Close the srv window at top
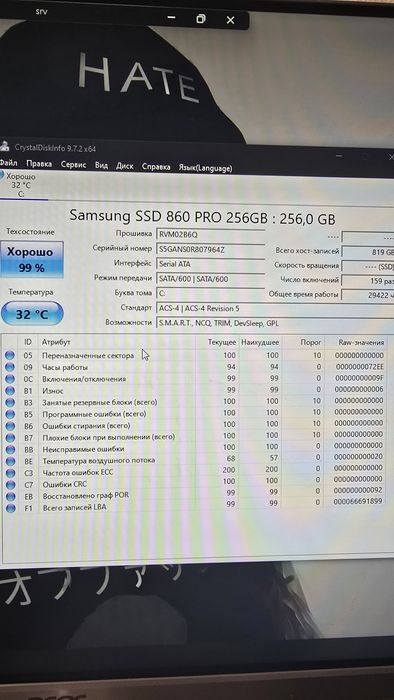The image size is (394, 700). [230, 20]
